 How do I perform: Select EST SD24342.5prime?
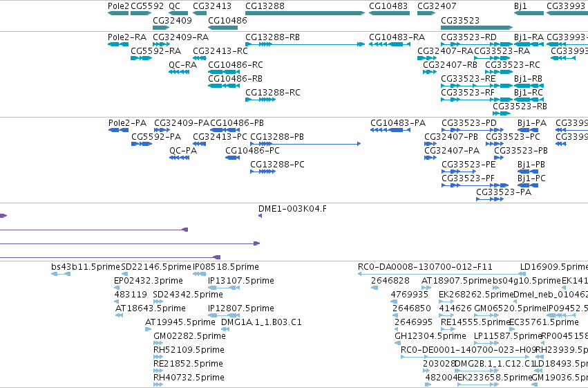click(158, 302)
